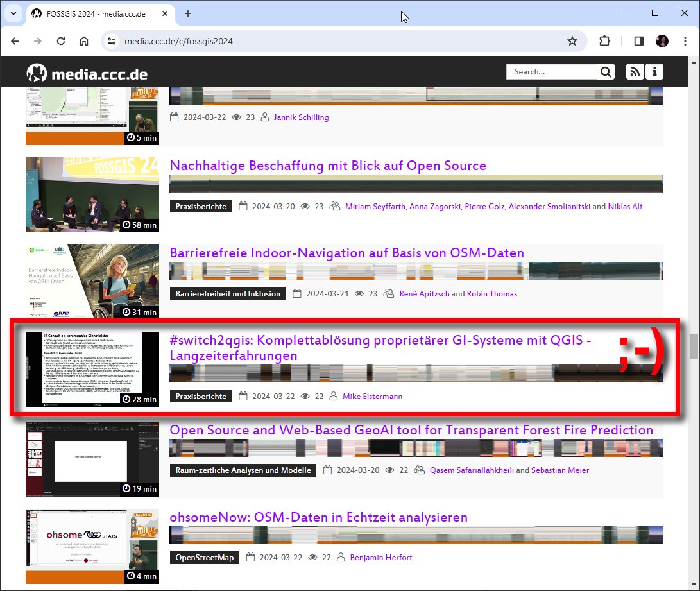Click the Barrierefreiheit und Inklusion tag
This screenshot has height=591, width=700.
[228, 294]
